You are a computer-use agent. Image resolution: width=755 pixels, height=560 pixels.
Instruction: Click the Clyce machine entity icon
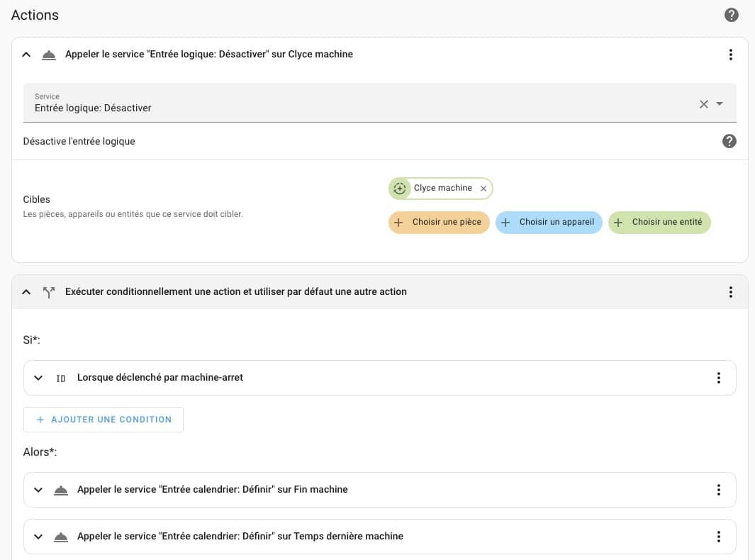click(400, 189)
